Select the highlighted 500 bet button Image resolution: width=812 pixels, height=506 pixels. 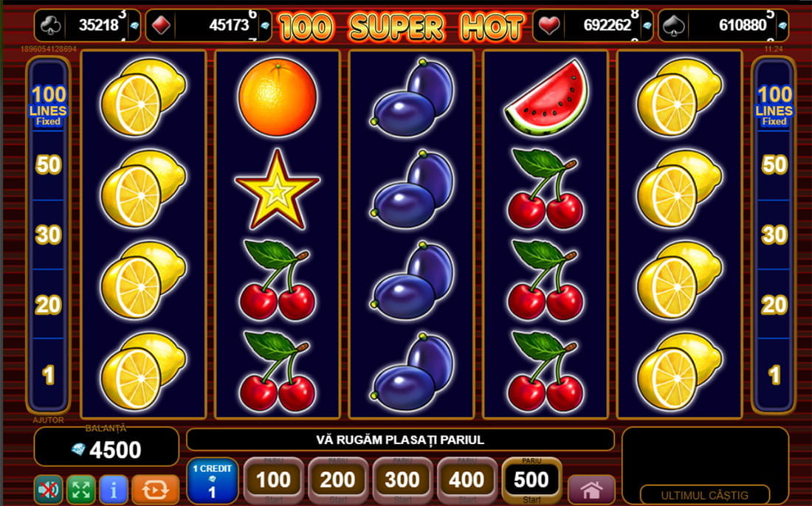pyautogui.click(x=531, y=481)
